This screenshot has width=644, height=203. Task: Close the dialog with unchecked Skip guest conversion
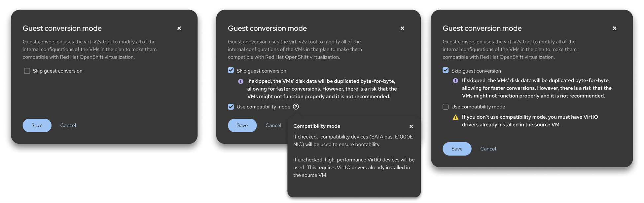tap(179, 28)
